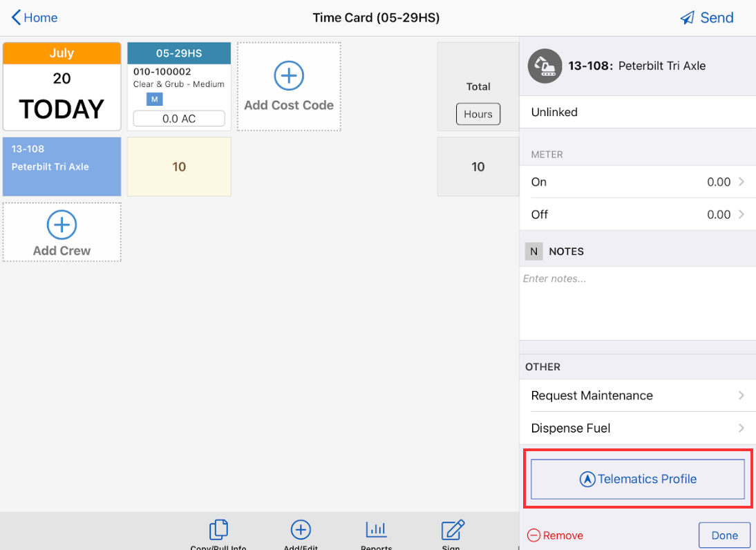The width and height of the screenshot is (756, 550).
Task: Tap the Add Crew plus icon
Action: pyautogui.click(x=62, y=225)
